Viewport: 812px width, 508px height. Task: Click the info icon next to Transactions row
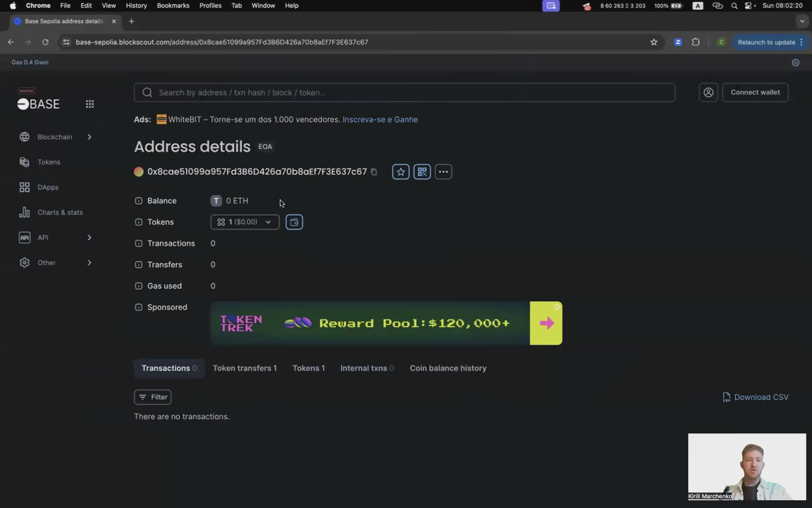click(x=138, y=243)
